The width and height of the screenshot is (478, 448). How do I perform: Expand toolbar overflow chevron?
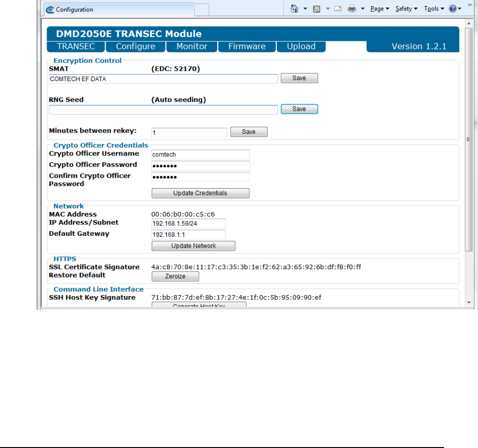[x=470, y=6]
